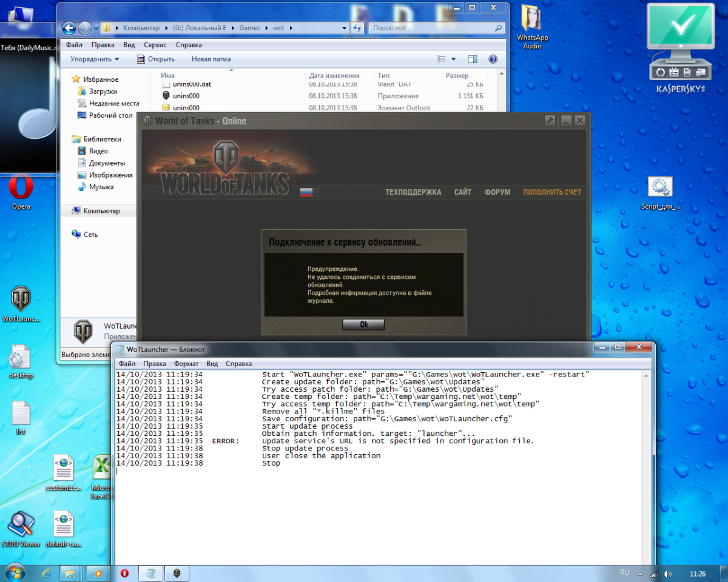Toggle the Explorer preview pane button
728x582 pixels.
473,59
